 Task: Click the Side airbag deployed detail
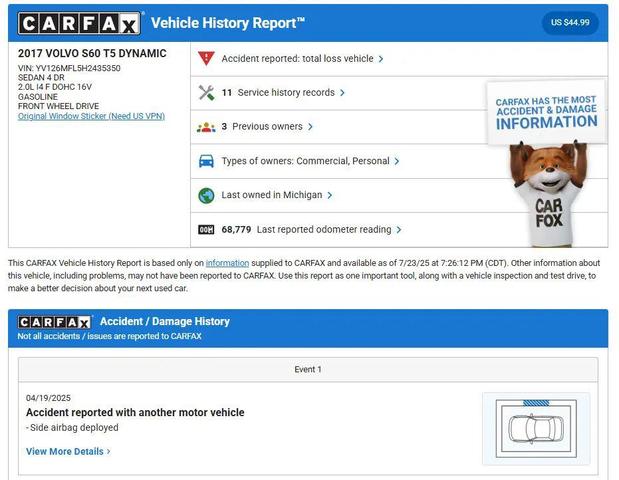coord(72,428)
